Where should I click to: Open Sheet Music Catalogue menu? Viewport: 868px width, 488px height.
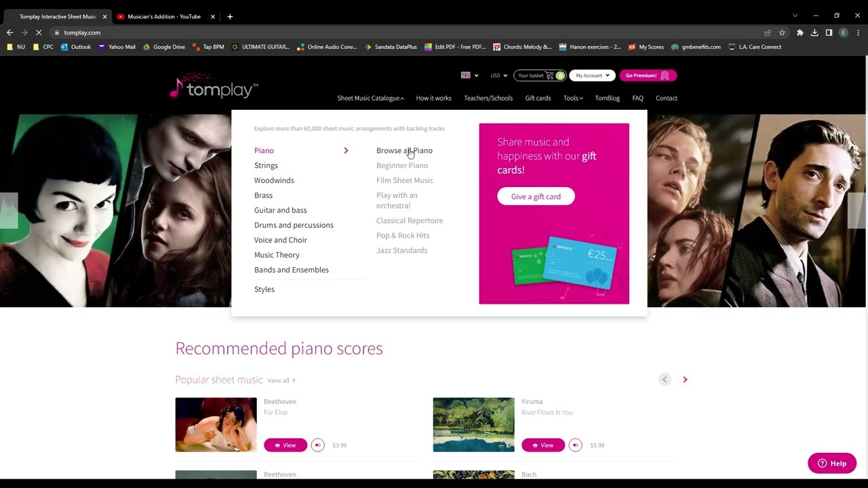[x=370, y=98]
